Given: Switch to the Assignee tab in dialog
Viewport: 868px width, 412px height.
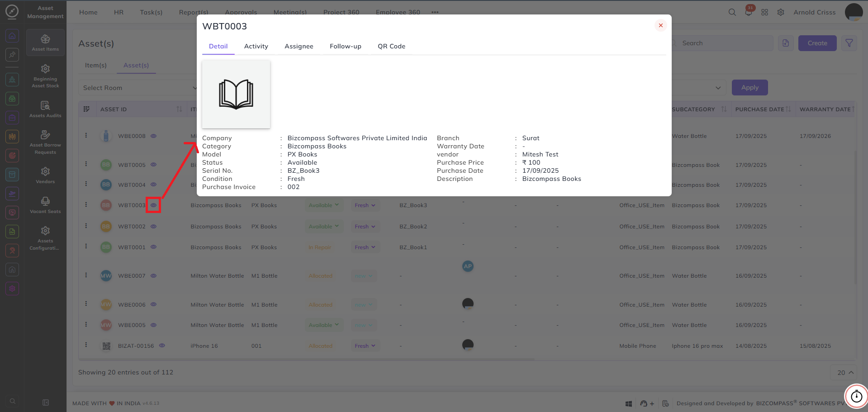Looking at the screenshot, I should coord(299,46).
